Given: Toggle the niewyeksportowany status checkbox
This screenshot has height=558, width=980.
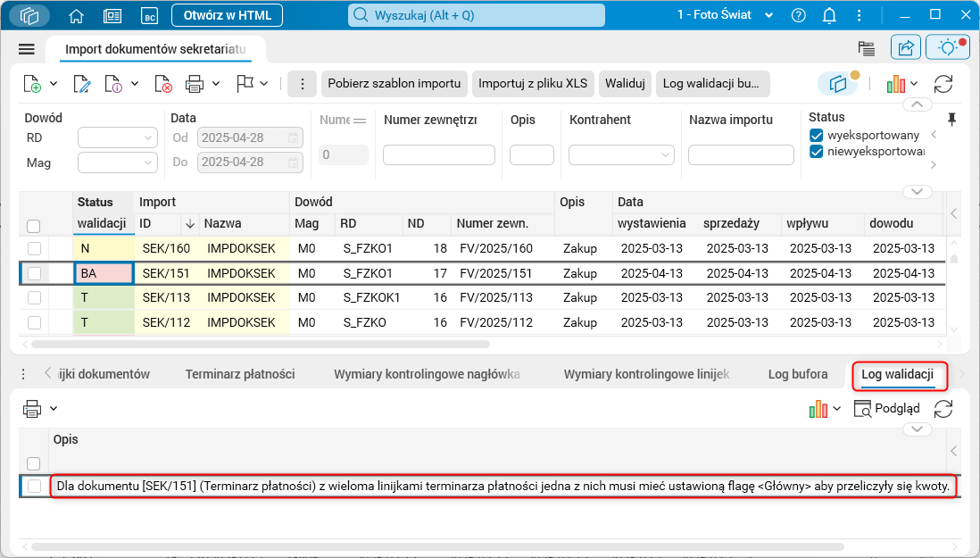Looking at the screenshot, I should pos(816,153).
